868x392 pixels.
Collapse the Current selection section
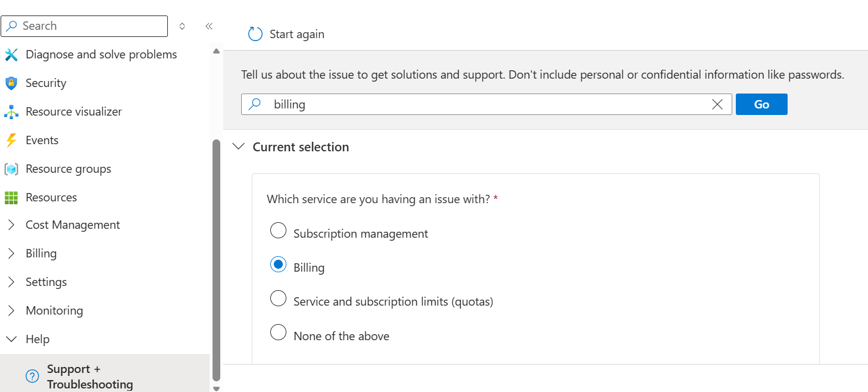pyautogui.click(x=239, y=147)
